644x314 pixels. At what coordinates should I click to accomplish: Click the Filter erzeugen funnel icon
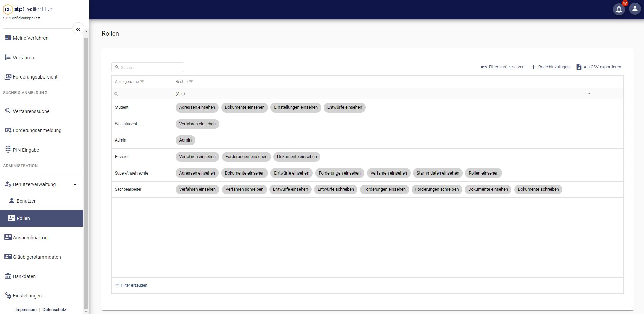pos(117,285)
